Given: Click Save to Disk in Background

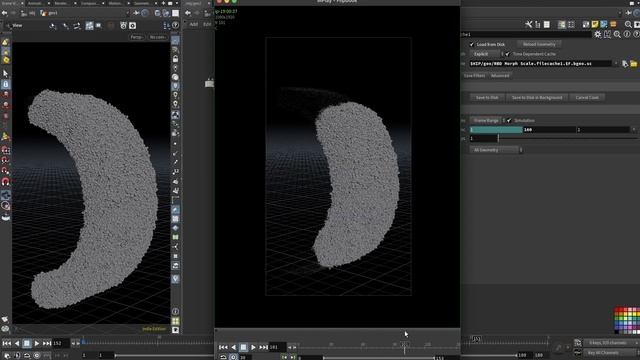Looking at the screenshot, I should (x=537, y=98).
